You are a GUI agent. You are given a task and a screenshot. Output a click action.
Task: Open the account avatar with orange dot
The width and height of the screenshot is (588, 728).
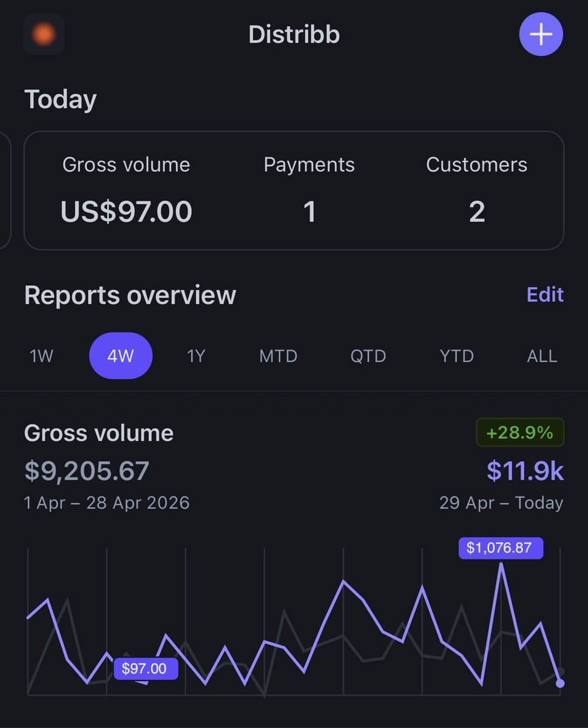44,35
